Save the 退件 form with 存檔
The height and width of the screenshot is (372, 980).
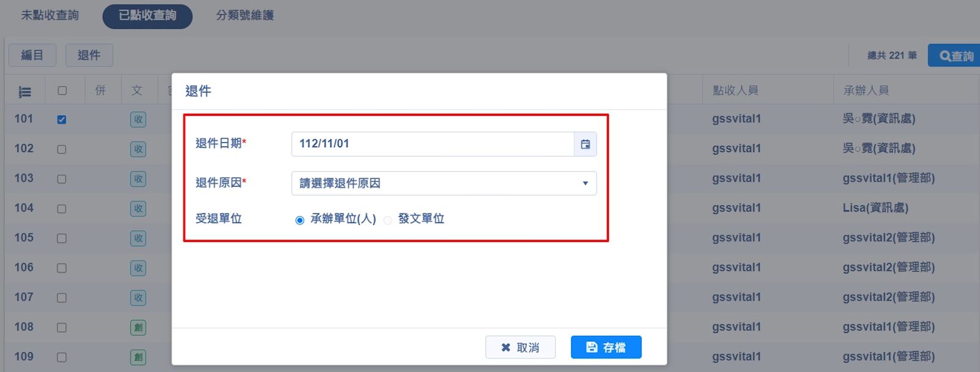[x=606, y=347]
